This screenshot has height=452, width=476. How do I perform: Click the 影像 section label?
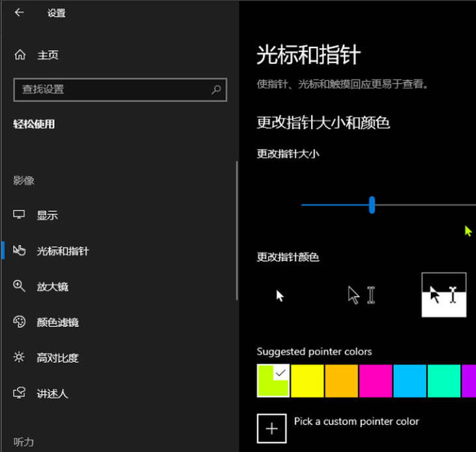coord(23,181)
